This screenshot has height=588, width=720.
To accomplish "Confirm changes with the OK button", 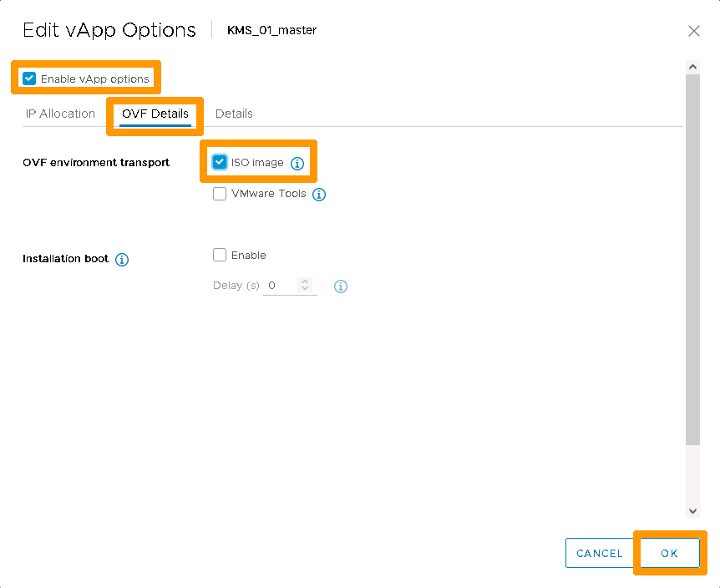I will [x=668, y=553].
